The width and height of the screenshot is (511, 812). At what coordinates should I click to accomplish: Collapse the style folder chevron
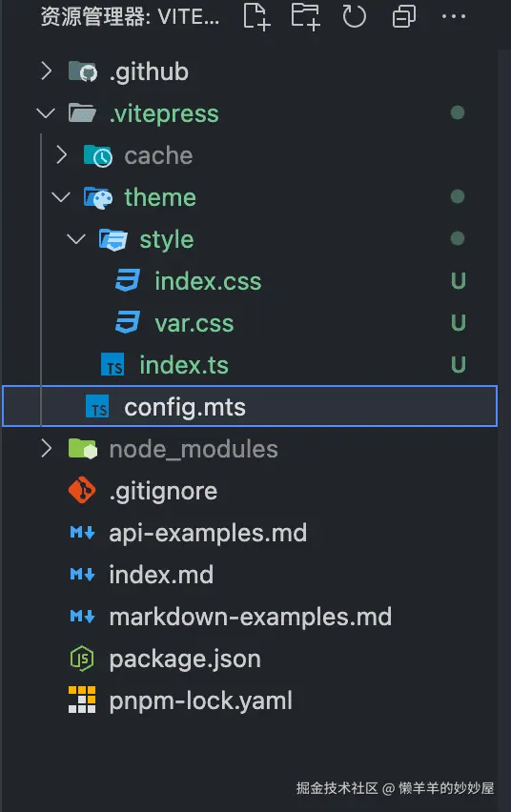[76, 238]
